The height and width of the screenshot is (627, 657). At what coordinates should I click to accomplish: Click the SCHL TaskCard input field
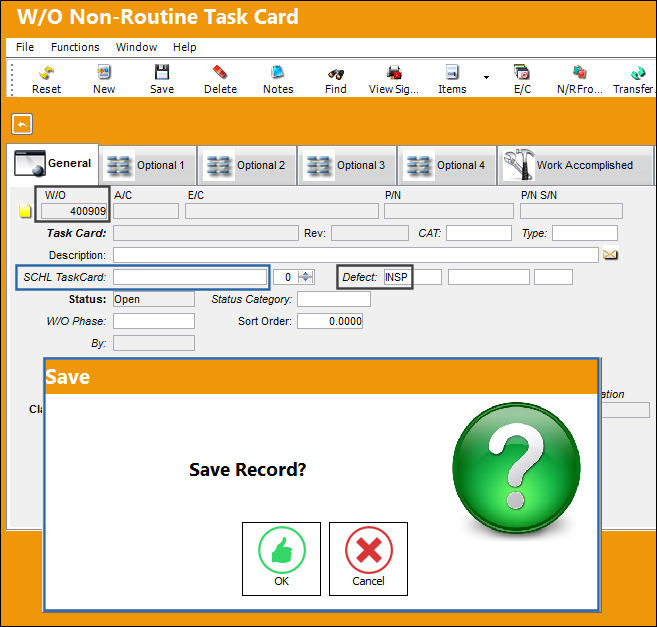[190, 277]
